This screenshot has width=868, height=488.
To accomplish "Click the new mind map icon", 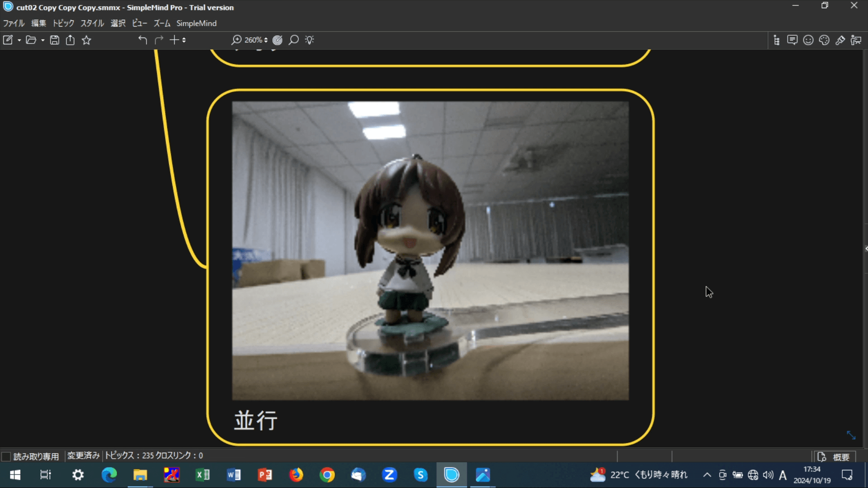I will click(8, 40).
